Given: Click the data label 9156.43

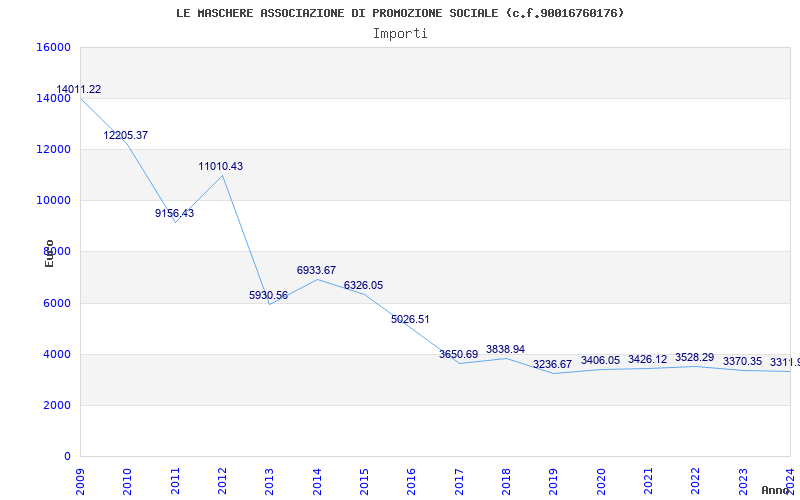Looking at the screenshot, I should click(x=174, y=213).
